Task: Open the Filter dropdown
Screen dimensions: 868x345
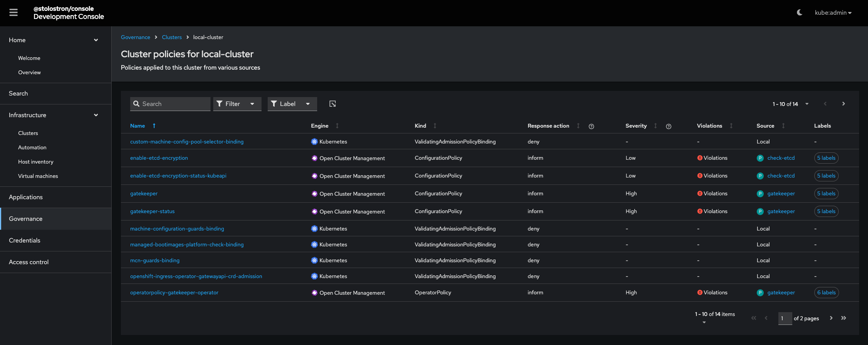Action: (237, 104)
